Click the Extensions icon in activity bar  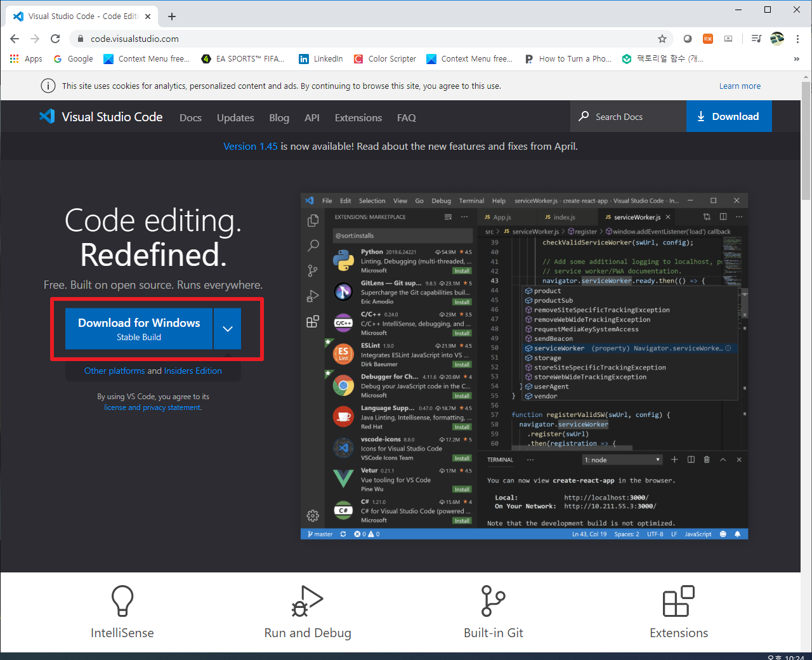click(313, 322)
